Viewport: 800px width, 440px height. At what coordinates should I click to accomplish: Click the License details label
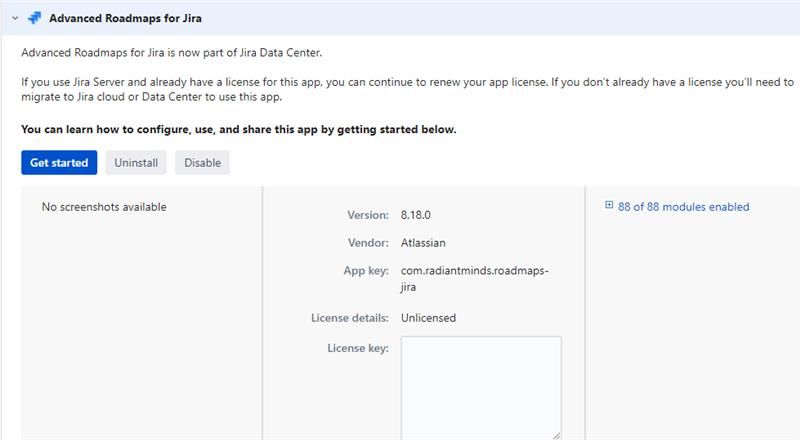[349, 317]
